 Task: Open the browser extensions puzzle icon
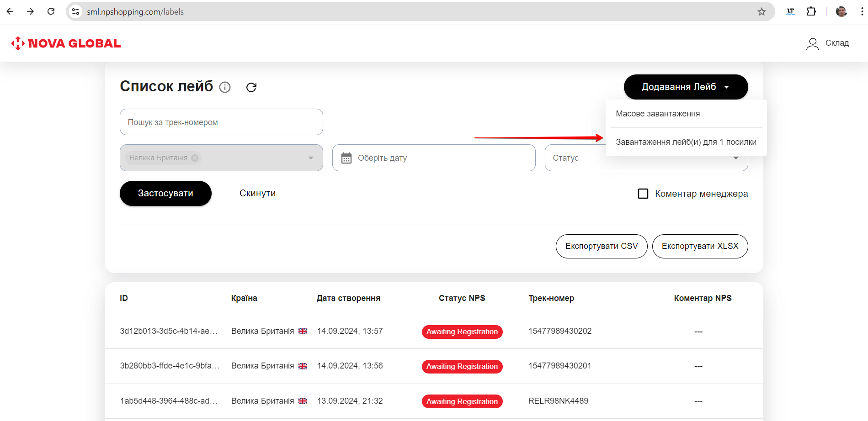811,11
